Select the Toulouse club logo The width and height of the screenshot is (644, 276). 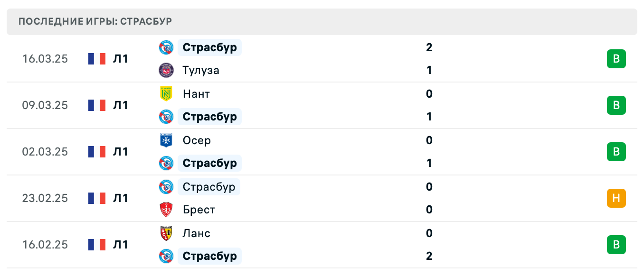[x=166, y=70]
